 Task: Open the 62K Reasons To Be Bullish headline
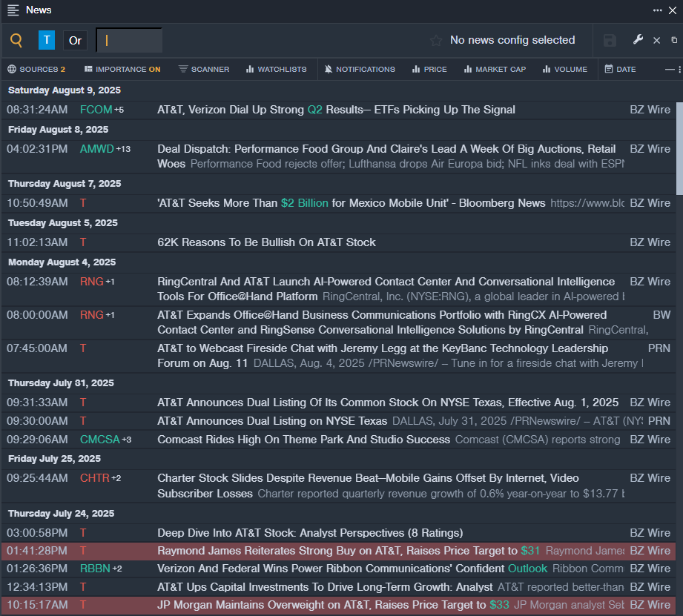tap(266, 242)
